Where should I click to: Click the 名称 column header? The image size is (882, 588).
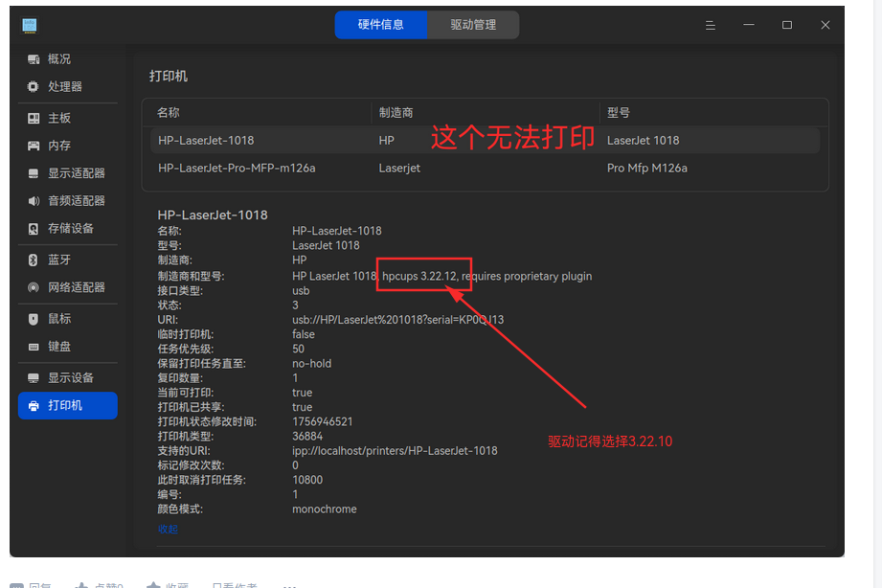pos(169,113)
